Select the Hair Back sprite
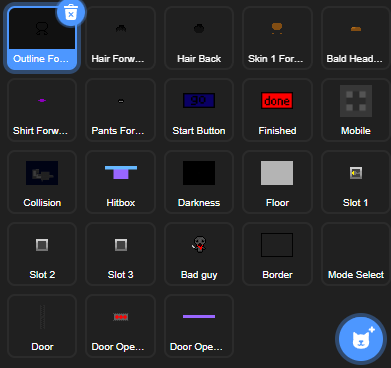The height and width of the screenshot is (368, 391). pos(199,38)
